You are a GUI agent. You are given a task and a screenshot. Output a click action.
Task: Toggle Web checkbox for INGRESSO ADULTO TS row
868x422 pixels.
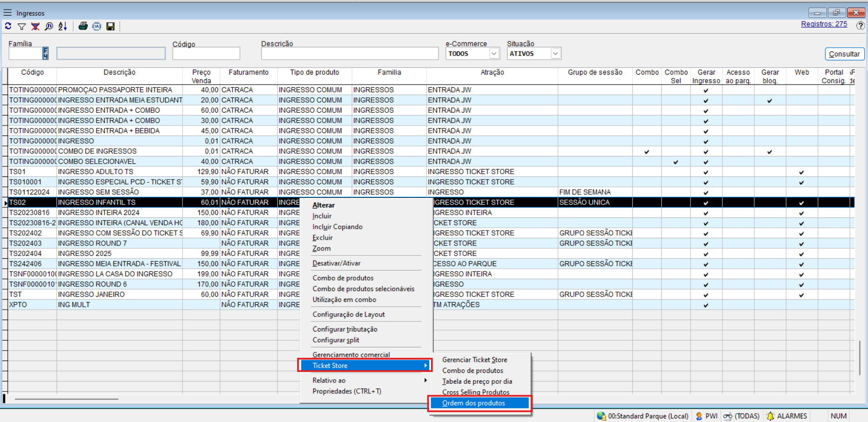pyautogui.click(x=801, y=172)
